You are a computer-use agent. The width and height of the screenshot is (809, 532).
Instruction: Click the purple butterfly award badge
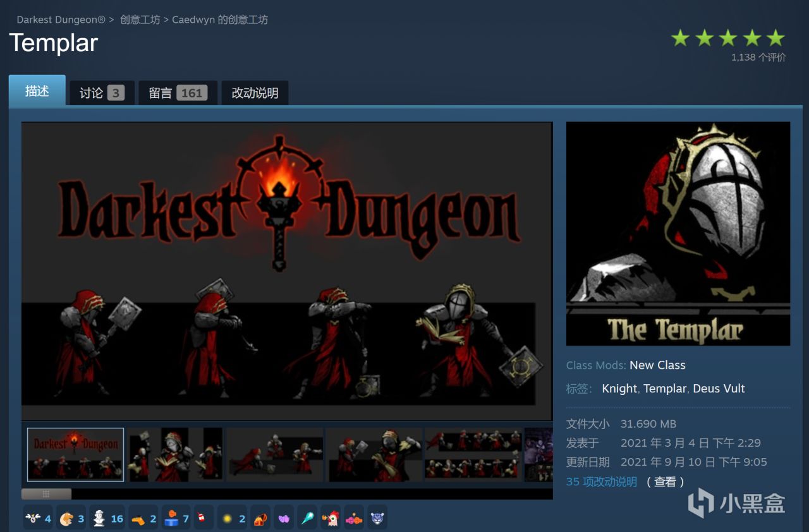284,518
